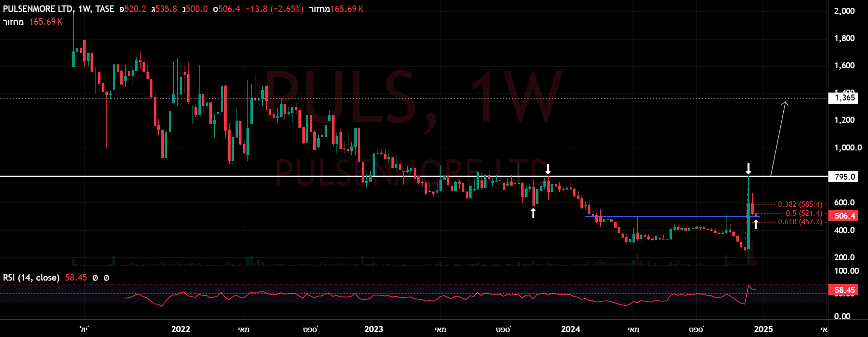Click the מחזור 165.69K volume indicator label
Image resolution: width=868 pixels, height=337 pixels.
[x=33, y=22]
